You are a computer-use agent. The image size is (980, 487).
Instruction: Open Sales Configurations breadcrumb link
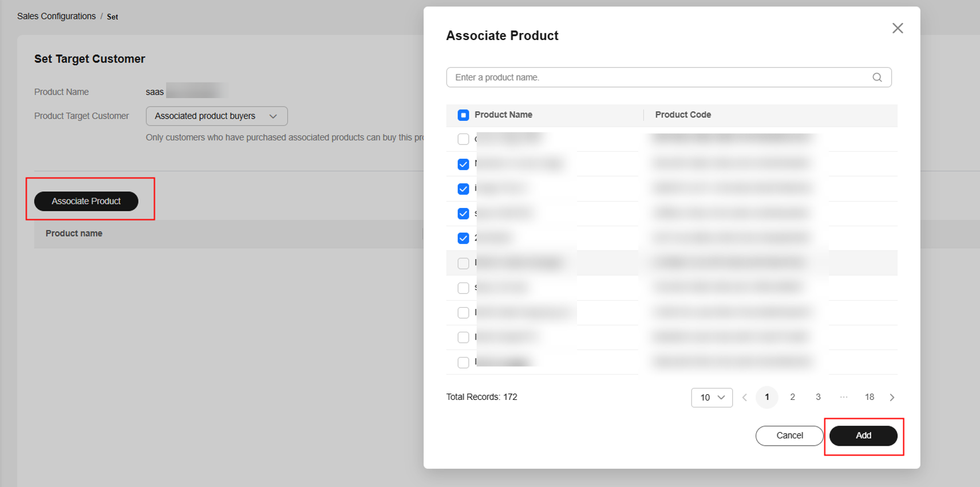click(56, 16)
